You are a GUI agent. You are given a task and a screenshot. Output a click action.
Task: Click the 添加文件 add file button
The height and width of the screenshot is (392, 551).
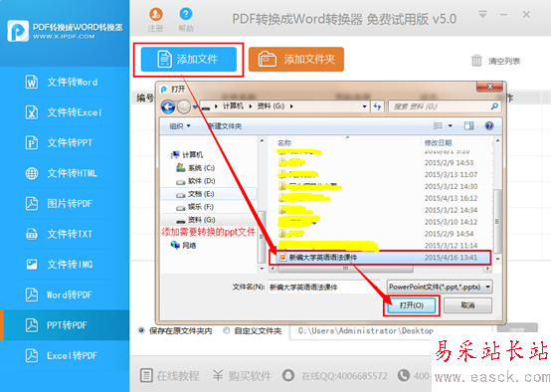click(189, 60)
